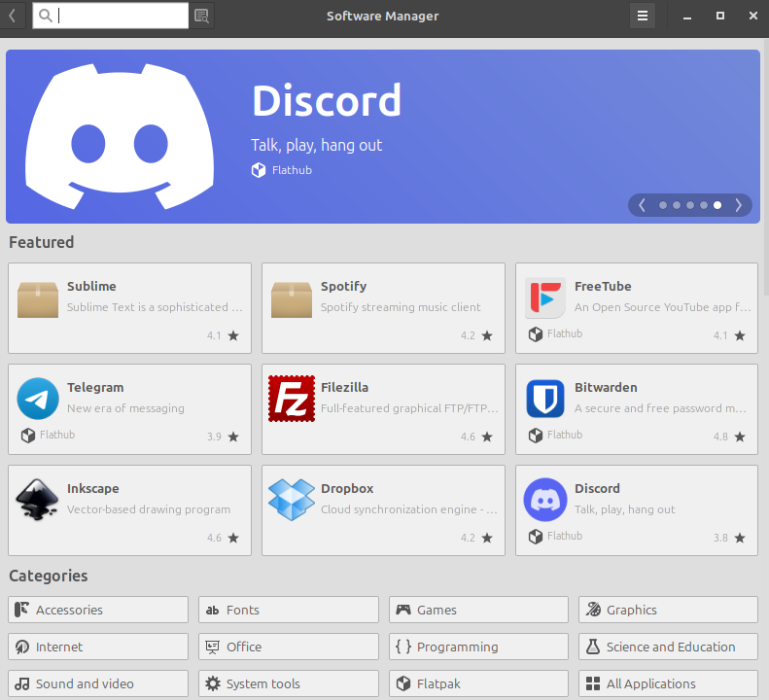Click the Sublime package box icon
Screen dimensions: 769x700
[x=38, y=299]
